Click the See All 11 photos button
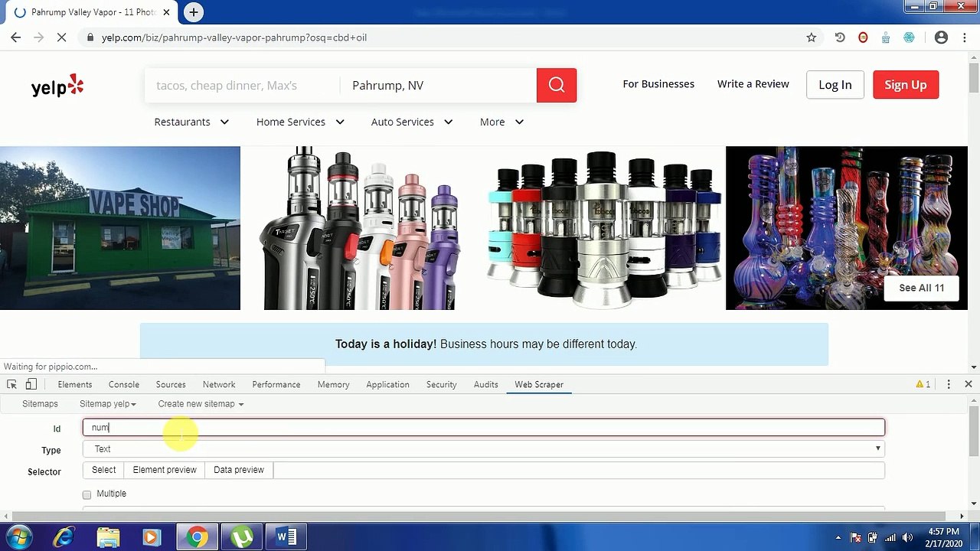The height and width of the screenshot is (551, 980). (922, 288)
